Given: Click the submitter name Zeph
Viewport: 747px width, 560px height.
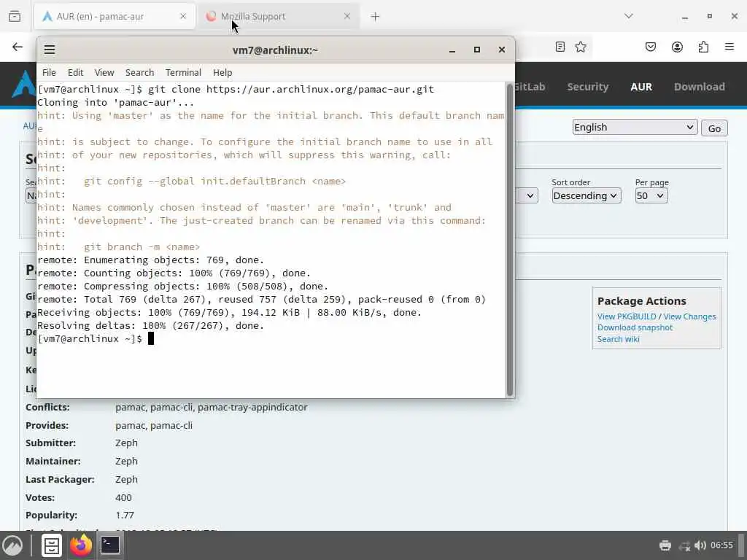Looking at the screenshot, I should [x=126, y=443].
